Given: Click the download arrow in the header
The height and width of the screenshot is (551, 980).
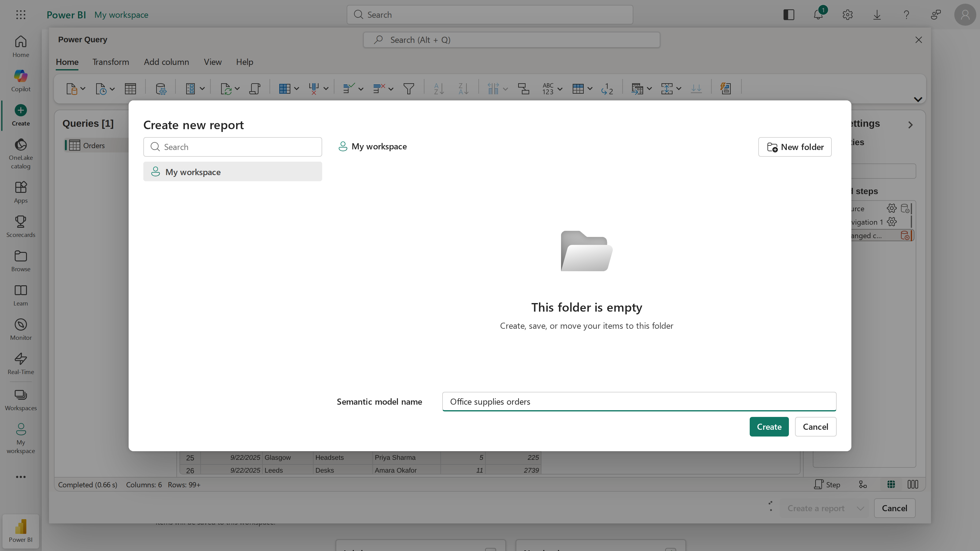Looking at the screenshot, I should tap(877, 15).
